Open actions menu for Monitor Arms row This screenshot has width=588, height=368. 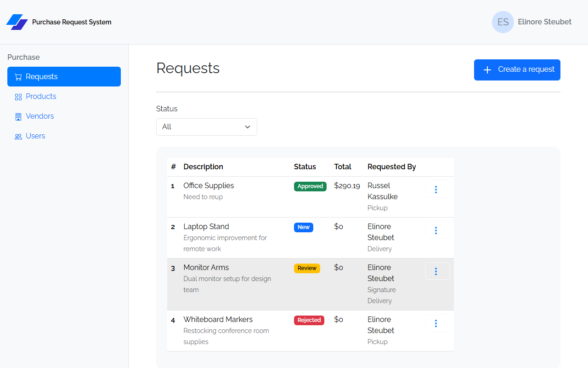(437, 271)
